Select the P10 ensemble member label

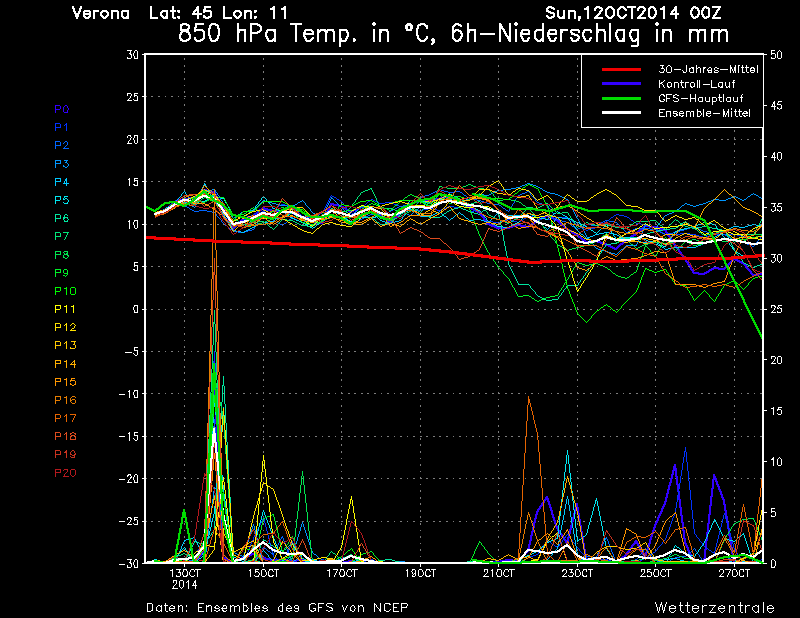tap(64, 291)
